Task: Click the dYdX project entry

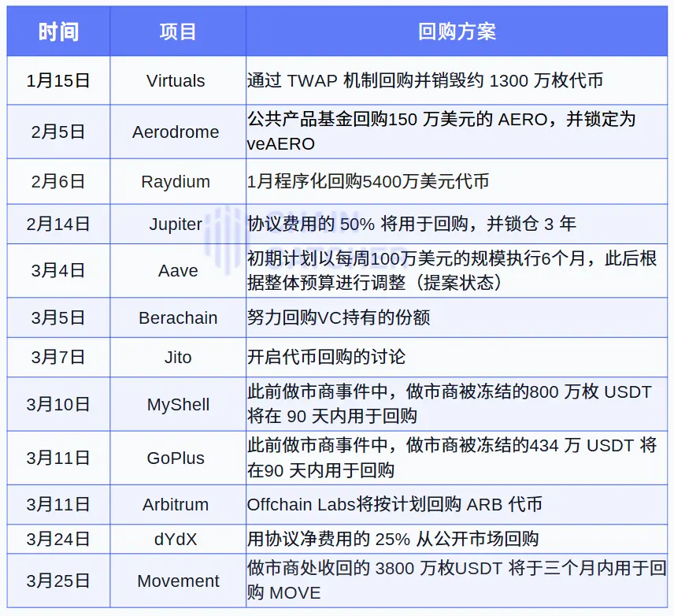Action: coord(176,539)
